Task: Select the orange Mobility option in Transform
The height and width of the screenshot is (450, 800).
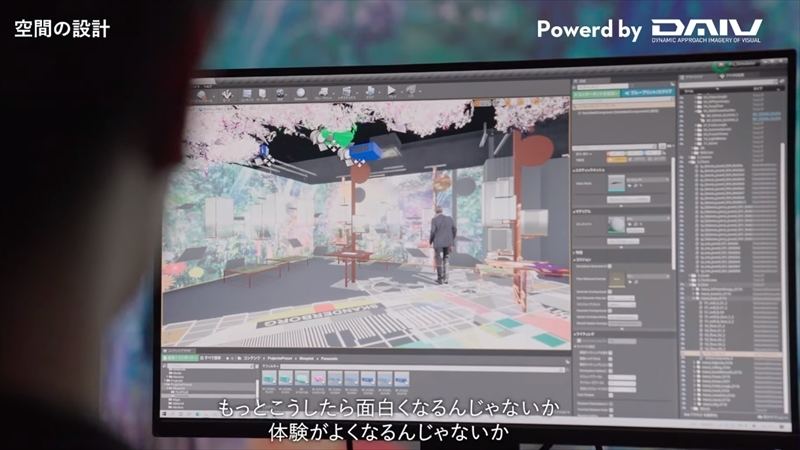Action: [x=616, y=160]
